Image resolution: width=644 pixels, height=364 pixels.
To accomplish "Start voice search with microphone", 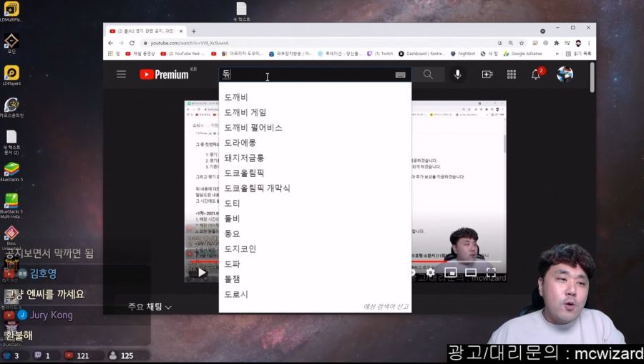I will click(x=457, y=75).
